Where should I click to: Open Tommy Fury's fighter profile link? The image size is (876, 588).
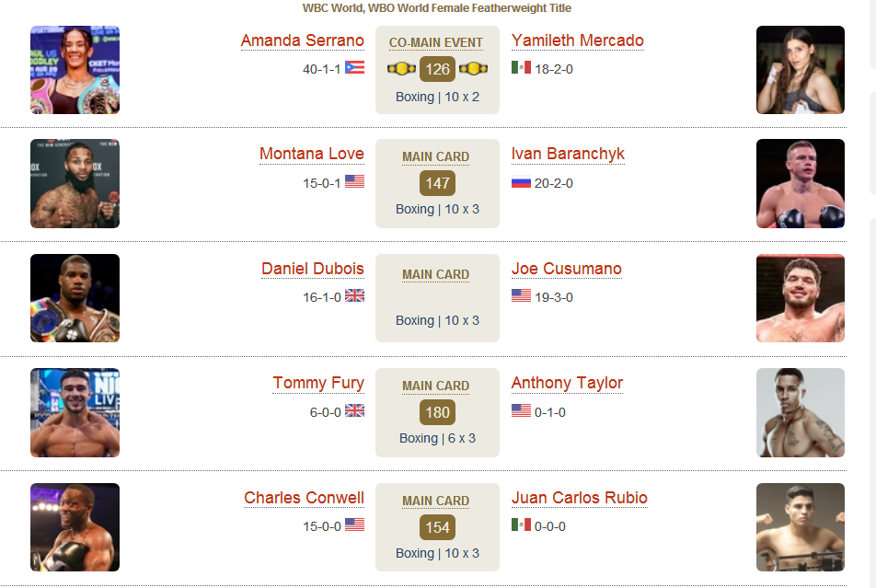(x=318, y=383)
